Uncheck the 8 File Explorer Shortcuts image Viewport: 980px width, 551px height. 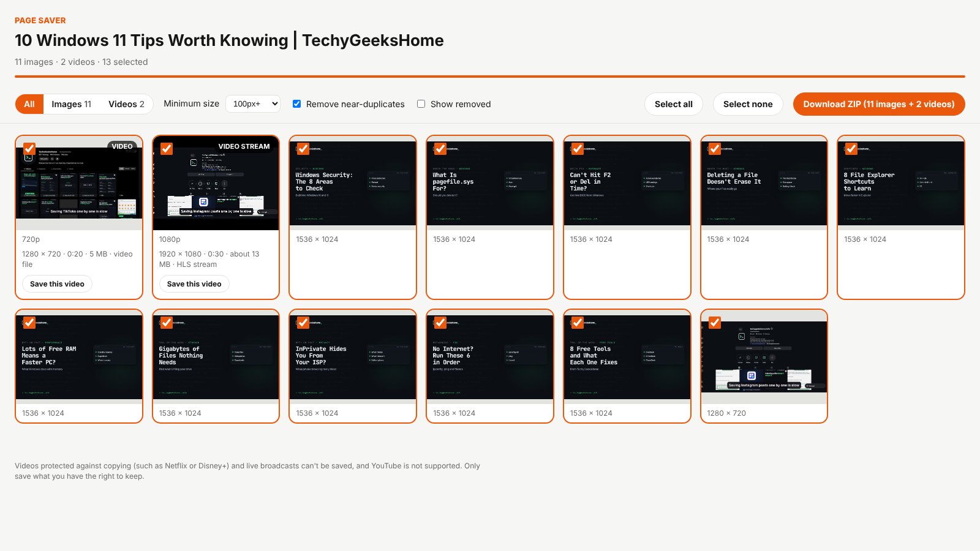click(x=851, y=149)
